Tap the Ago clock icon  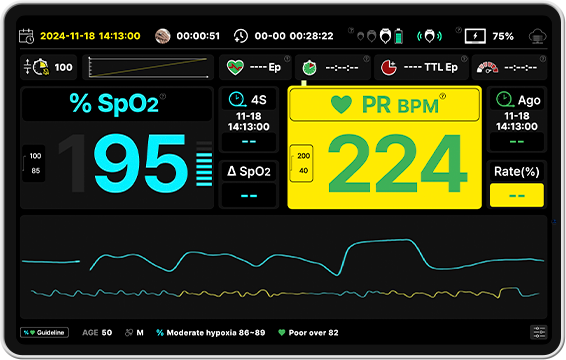pos(504,99)
